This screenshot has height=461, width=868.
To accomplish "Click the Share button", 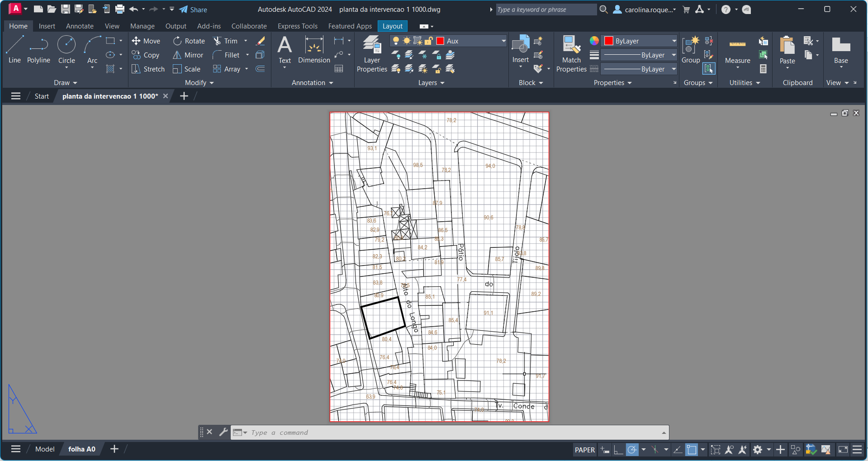I will pyautogui.click(x=193, y=10).
